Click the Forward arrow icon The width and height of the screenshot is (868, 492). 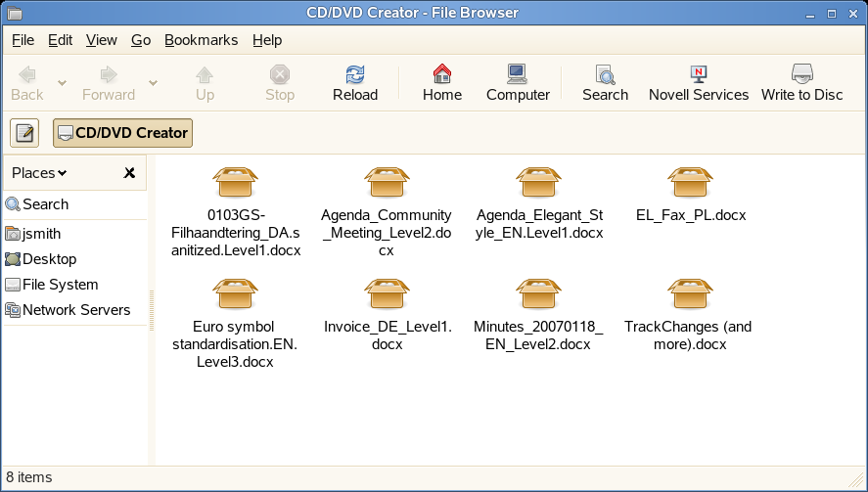109,74
